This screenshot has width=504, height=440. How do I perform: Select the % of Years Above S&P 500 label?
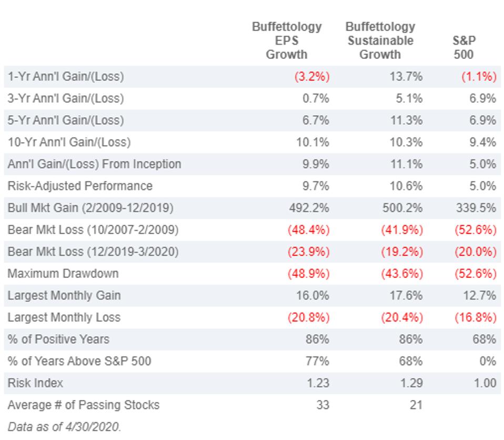click(x=79, y=361)
